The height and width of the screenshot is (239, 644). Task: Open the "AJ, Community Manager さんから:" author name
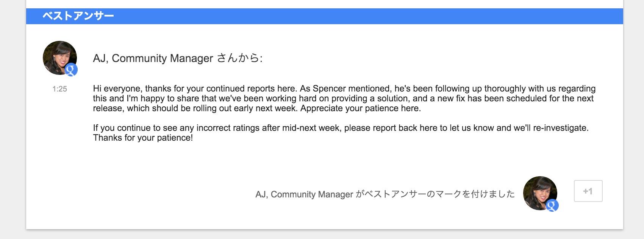click(x=177, y=58)
